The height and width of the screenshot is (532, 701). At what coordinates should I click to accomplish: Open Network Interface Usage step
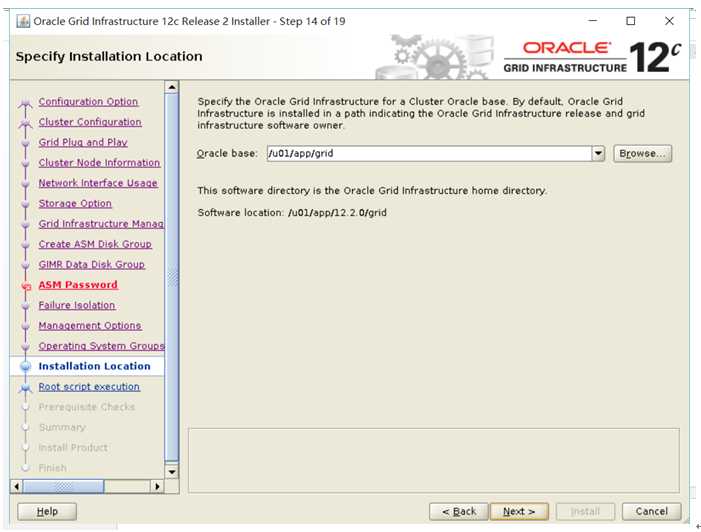point(98,183)
